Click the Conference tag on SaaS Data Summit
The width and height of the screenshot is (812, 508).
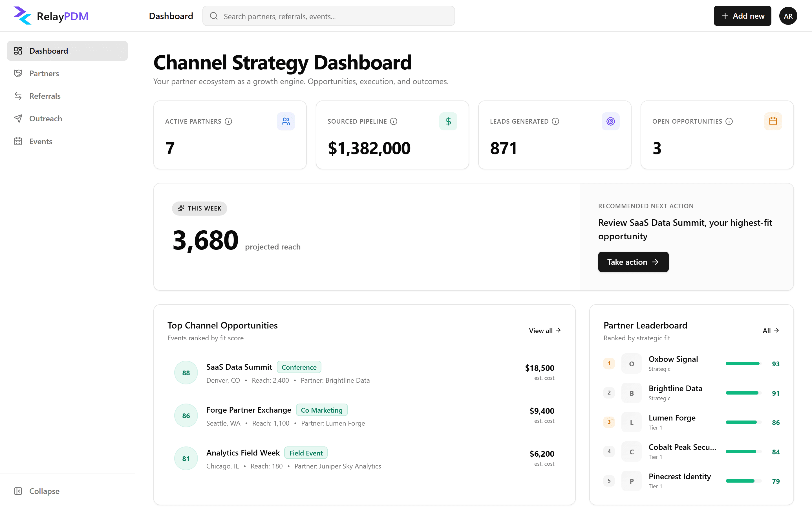click(299, 367)
